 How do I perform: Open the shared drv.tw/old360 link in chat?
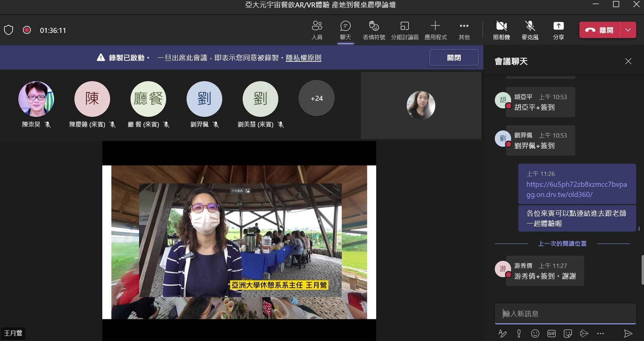click(576, 190)
